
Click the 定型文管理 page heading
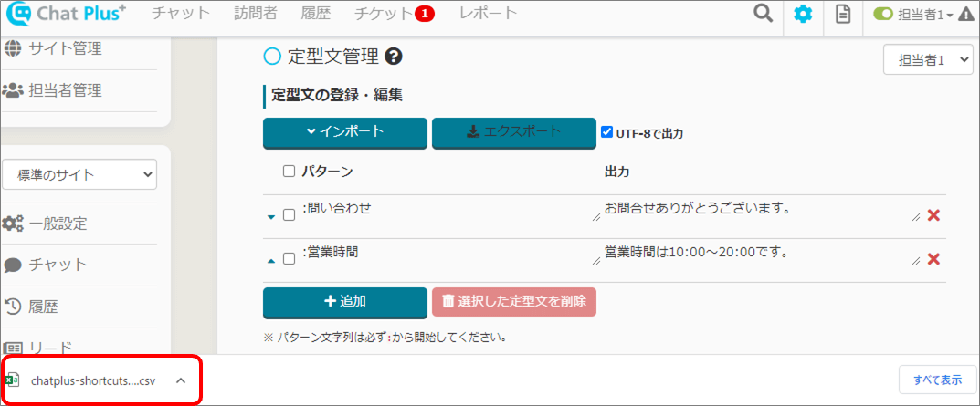point(333,57)
